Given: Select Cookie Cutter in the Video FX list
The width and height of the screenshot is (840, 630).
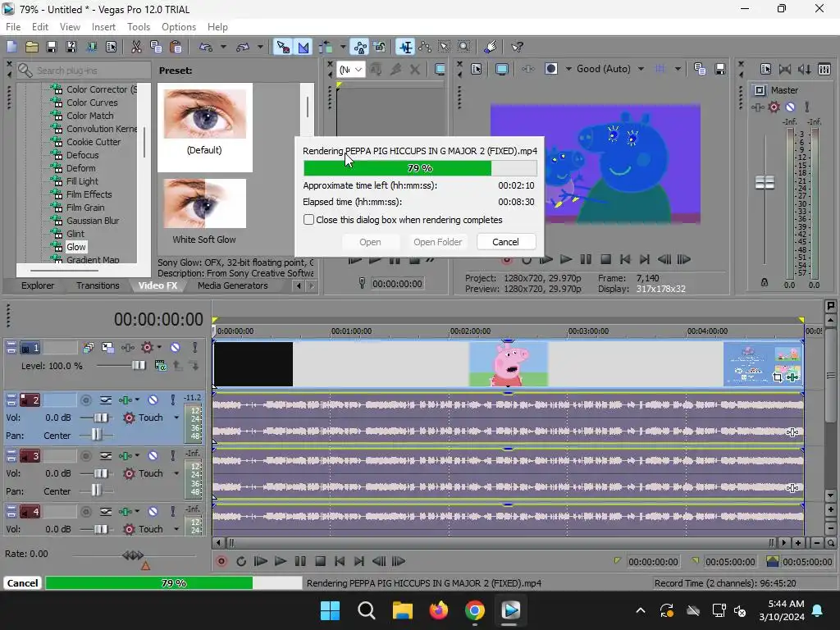Looking at the screenshot, I should tap(94, 142).
